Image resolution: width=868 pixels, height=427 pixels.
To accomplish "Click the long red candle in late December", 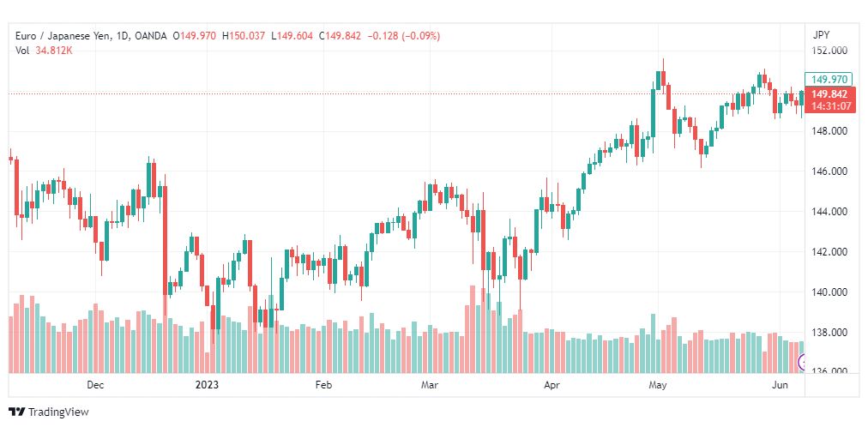I will click(165, 241).
